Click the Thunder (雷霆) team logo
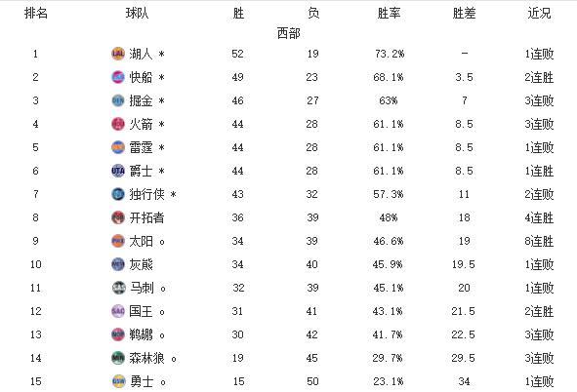 (x=118, y=147)
